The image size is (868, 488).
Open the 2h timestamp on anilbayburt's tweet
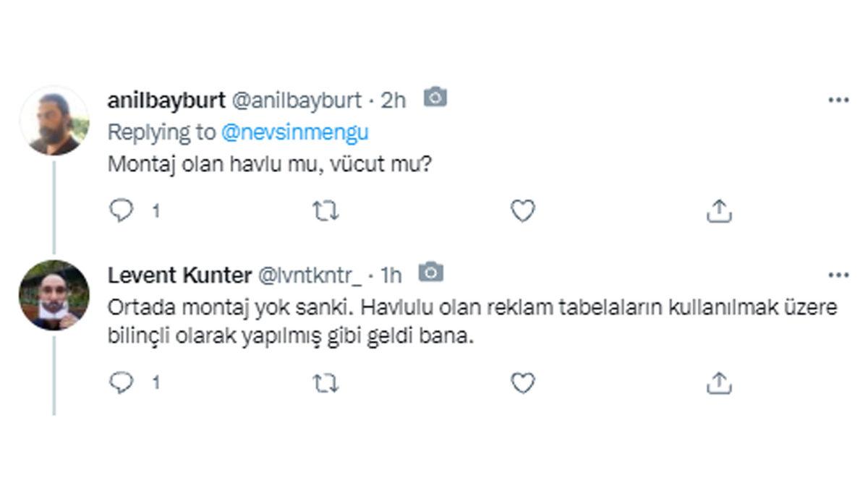point(391,100)
